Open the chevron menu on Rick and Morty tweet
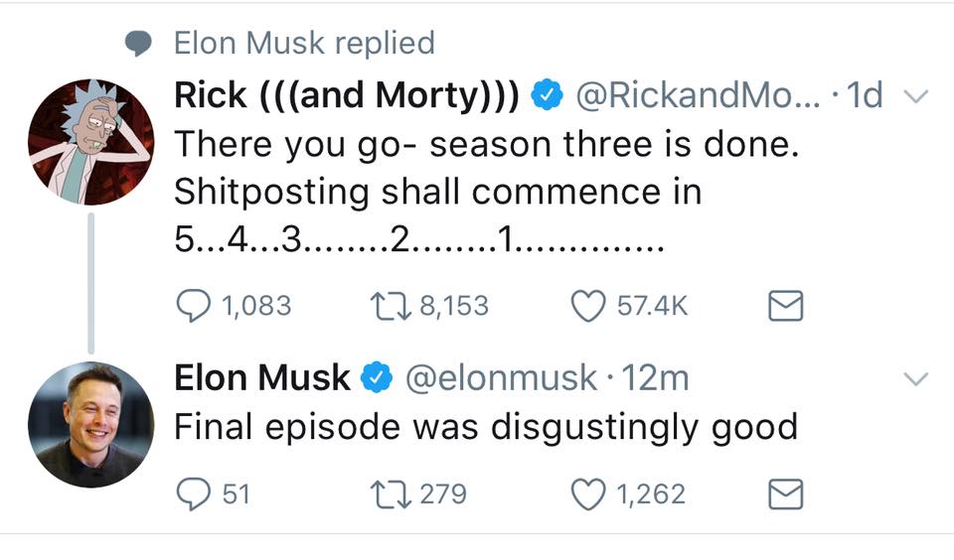The width and height of the screenshot is (954, 560). 915,96
